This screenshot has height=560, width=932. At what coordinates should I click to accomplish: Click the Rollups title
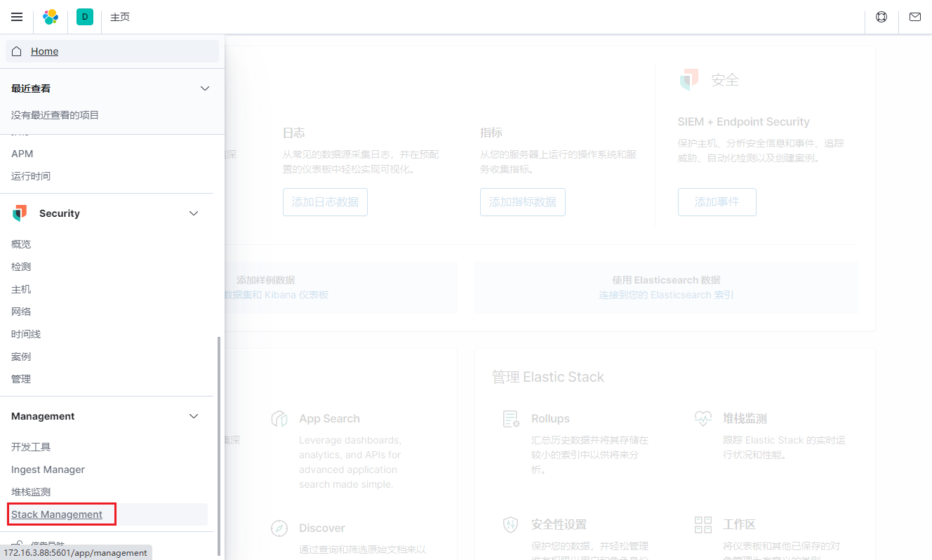pos(550,419)
